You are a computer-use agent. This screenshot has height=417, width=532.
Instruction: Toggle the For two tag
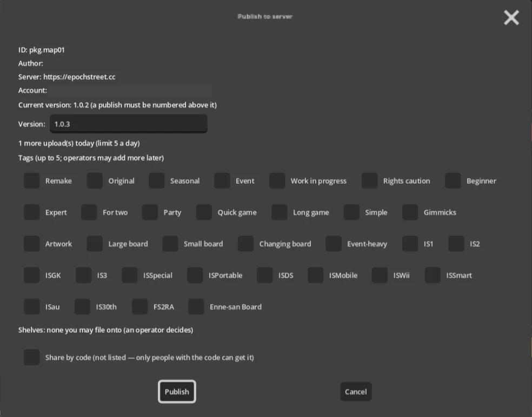pos(89,212)
